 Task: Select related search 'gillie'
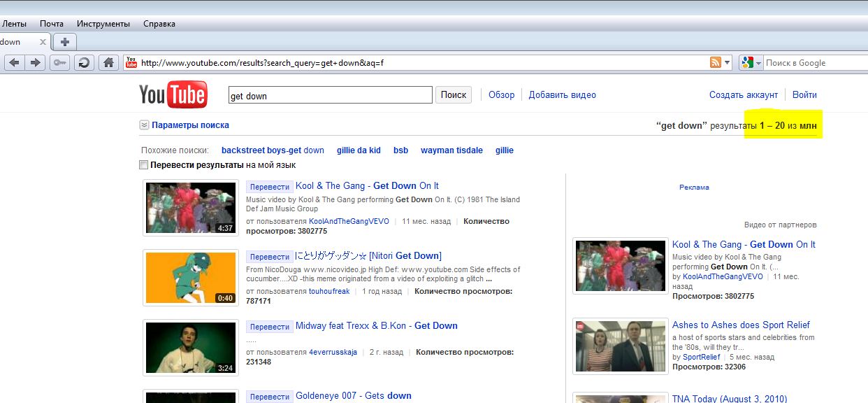point(505,150)
